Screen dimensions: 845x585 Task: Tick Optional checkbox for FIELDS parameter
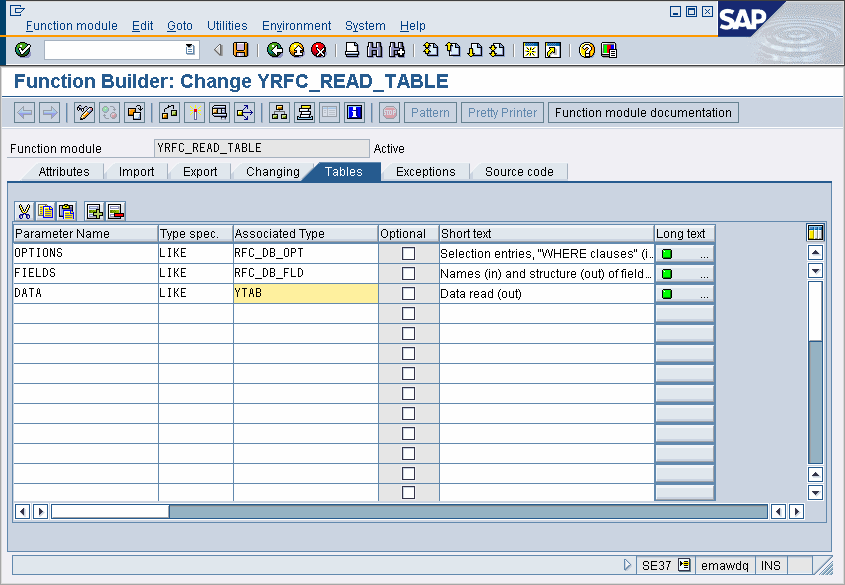point(408,274)
